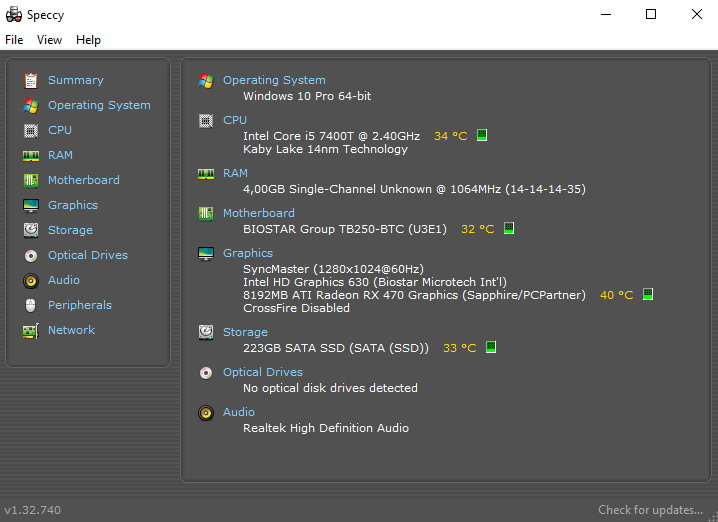
Task: Go to the Graphics sidebar section
Action: pyautogui.click(x=73, y=205)
